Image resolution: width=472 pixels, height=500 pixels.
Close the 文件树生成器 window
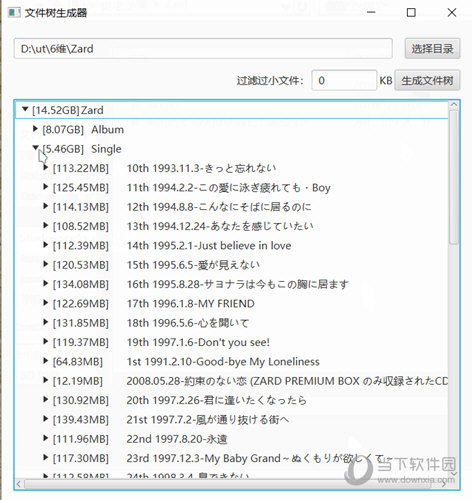(452, 12)
